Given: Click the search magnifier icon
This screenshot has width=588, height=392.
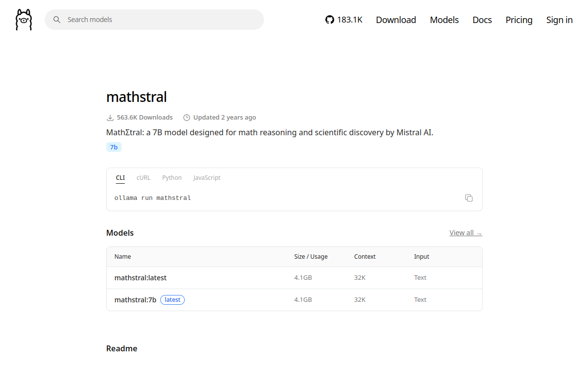Looking at the screenshot, I should tap(57, 20).
